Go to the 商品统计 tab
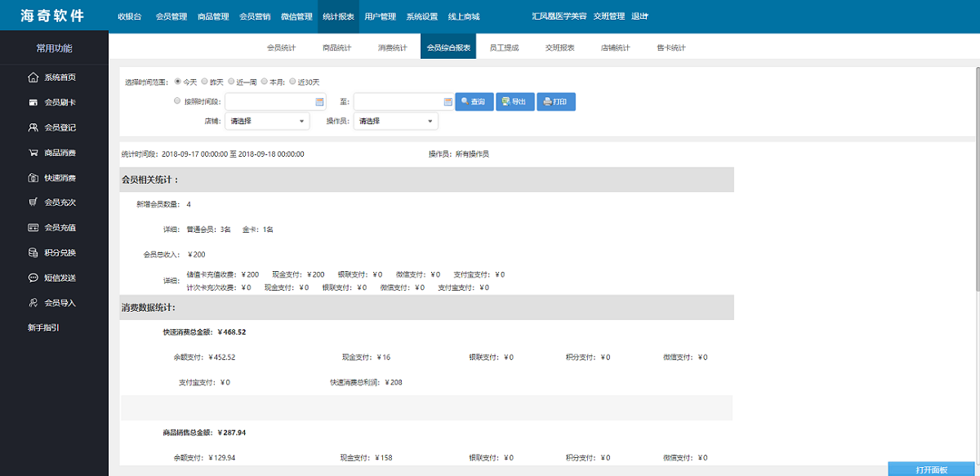 tap(336, 48)
